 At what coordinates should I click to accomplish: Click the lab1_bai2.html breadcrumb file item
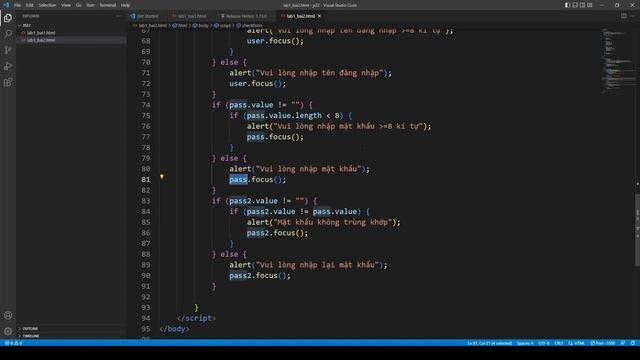point(150,25)
